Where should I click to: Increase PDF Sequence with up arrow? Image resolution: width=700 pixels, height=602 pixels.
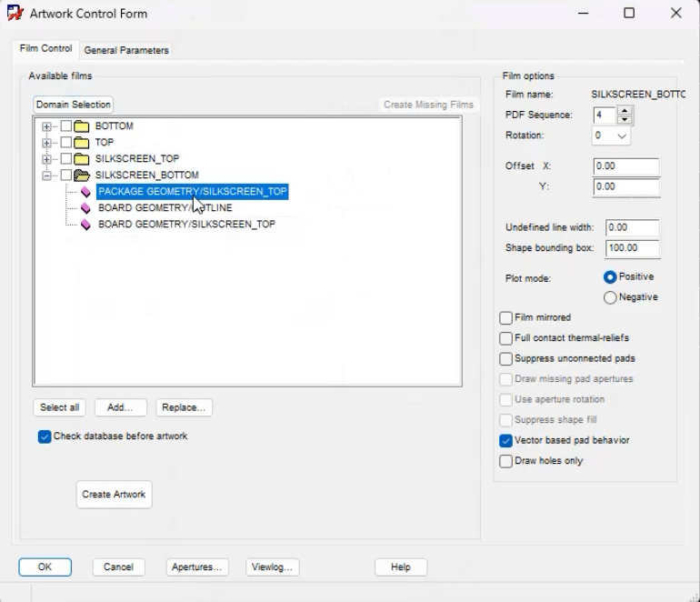625,111
